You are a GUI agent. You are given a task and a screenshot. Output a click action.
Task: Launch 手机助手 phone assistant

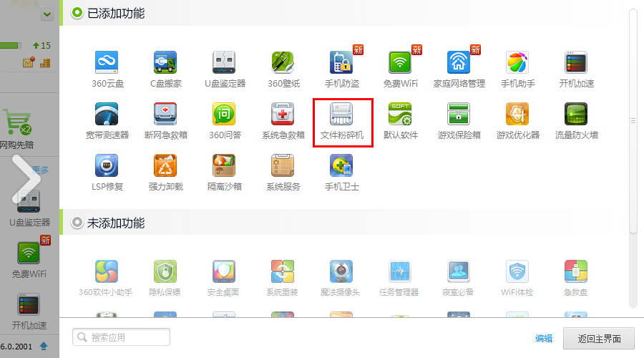point(517,69)
